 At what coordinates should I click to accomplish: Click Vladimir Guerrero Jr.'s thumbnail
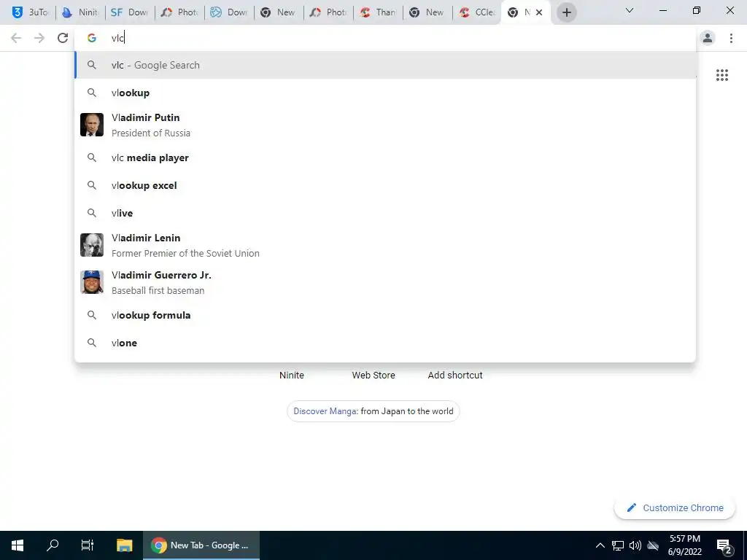(x=92, y=282)
